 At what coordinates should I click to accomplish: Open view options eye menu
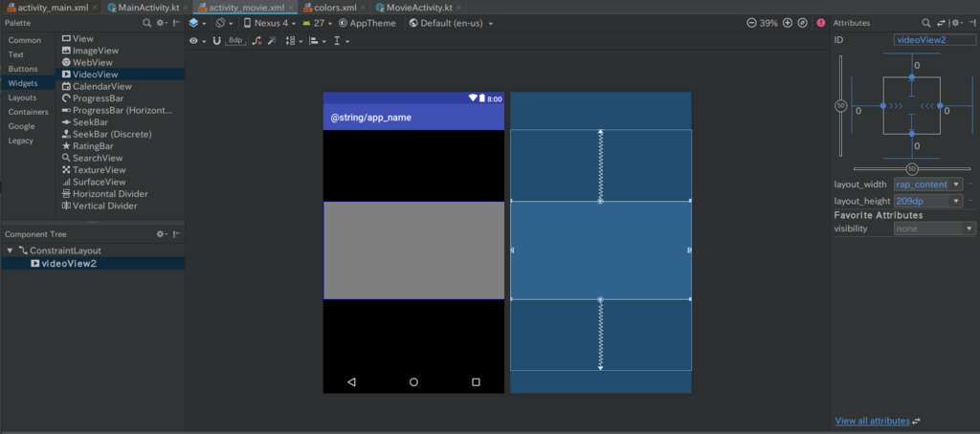(x=197, y=40)
